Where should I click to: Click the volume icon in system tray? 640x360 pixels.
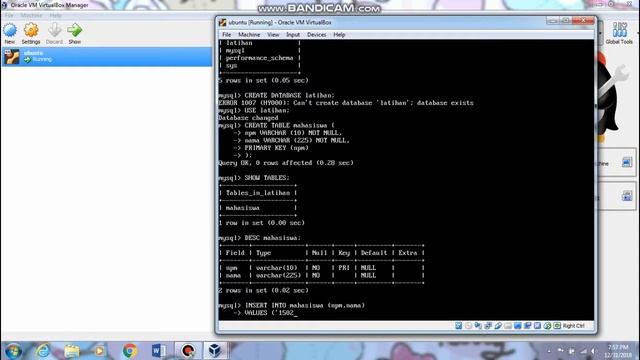593,351
